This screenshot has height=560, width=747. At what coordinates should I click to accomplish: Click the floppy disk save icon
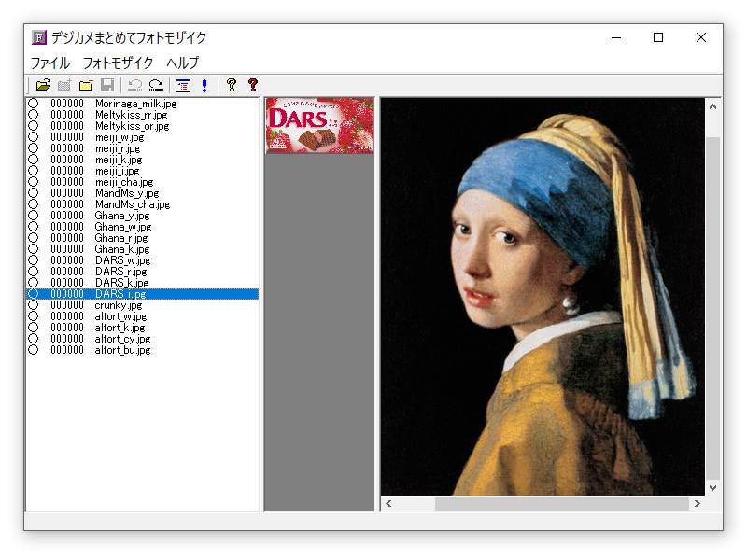[x=107, y=85]
